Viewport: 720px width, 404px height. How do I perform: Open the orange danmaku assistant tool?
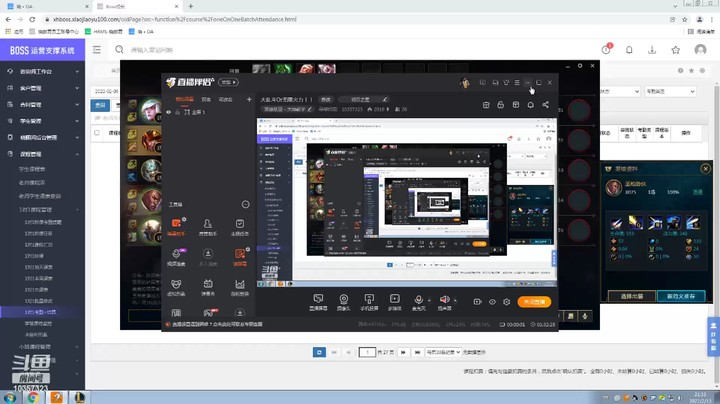pyautogui.click(x=176, y=227)
